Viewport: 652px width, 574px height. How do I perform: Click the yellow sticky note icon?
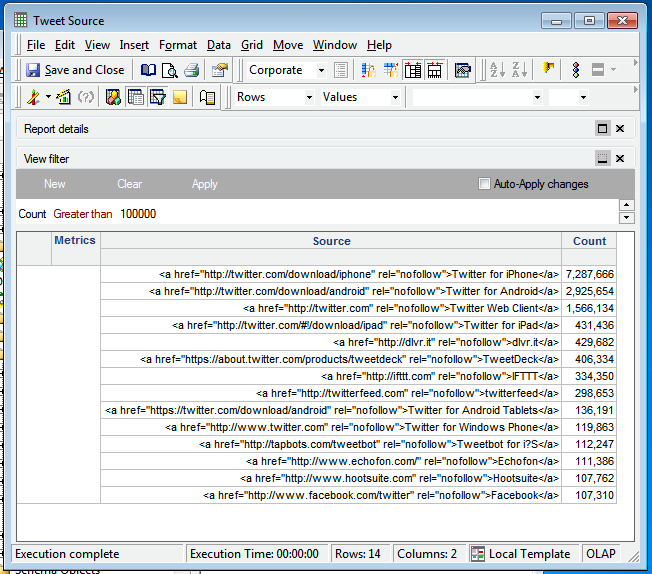coord(179,97)
